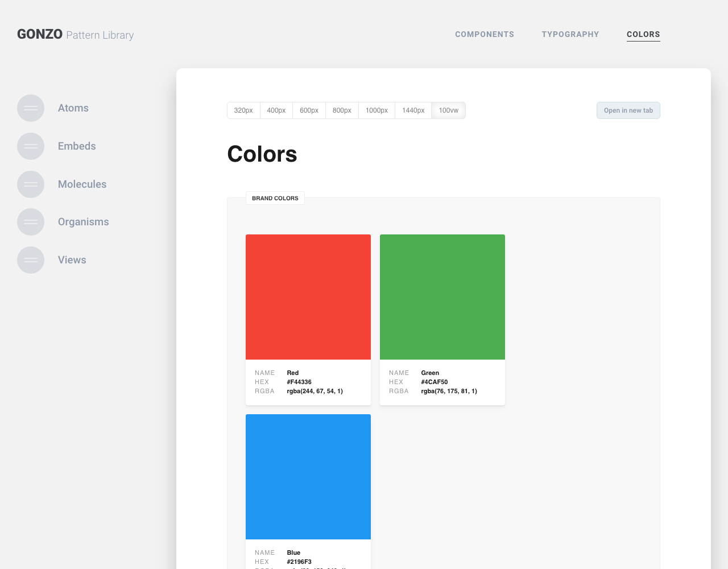Click the Red color swatch
Image resolution: width=728 pixels, height=569 pixels.
point(308,297)
